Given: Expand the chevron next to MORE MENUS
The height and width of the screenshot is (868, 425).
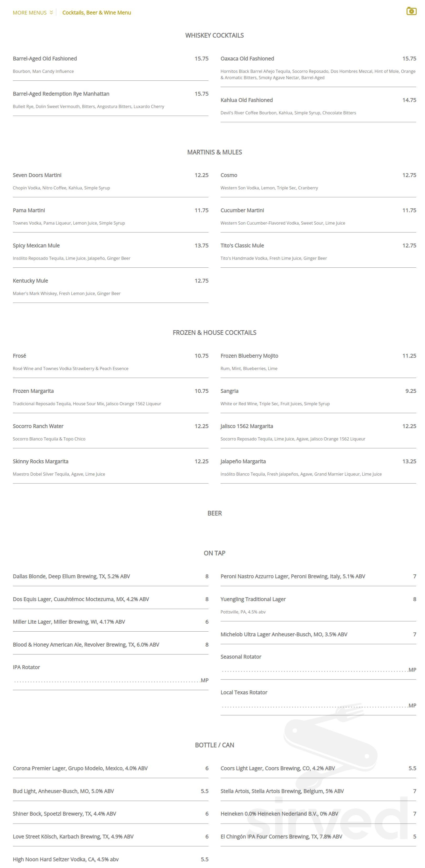Looking at the screenshot, I should [x=51, y=12].
